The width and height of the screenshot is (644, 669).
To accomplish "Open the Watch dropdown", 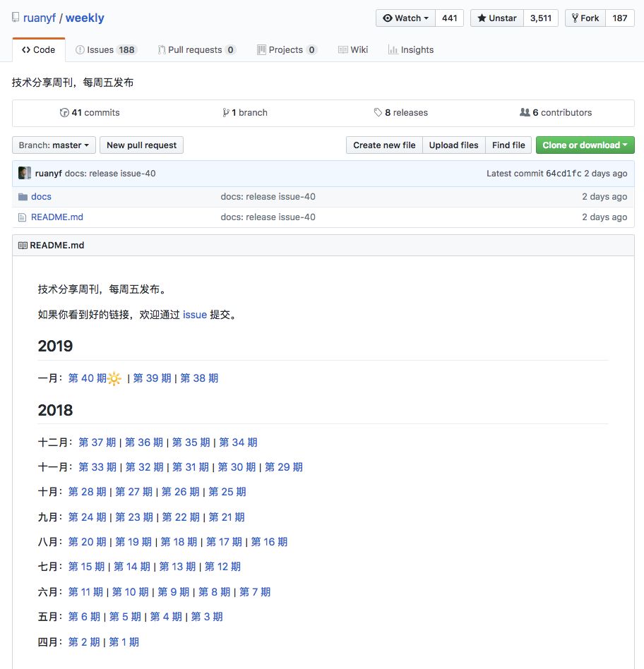I will pyautogui.click(x=406, y=18).
